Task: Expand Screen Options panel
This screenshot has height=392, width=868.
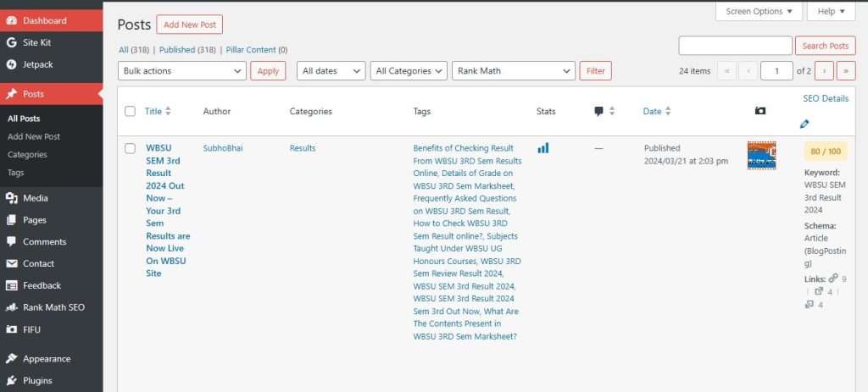Action: click(759, 11)
